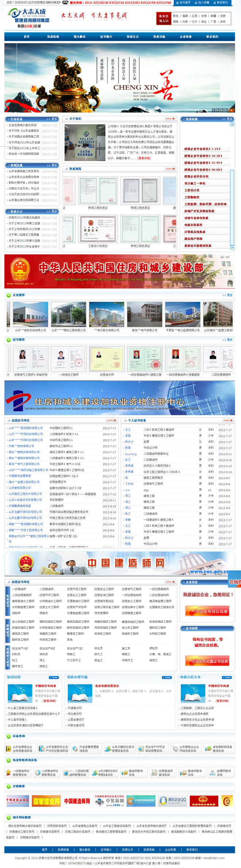
Task: Click 山东省建筑业企业资质查询系统 icon
Action: pyautogui.click(x=8, y=749)
